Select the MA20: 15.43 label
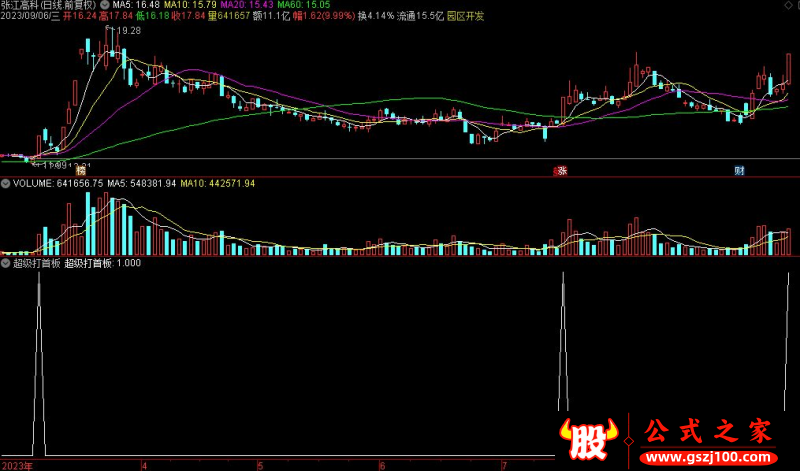 (x=247, y=5)
